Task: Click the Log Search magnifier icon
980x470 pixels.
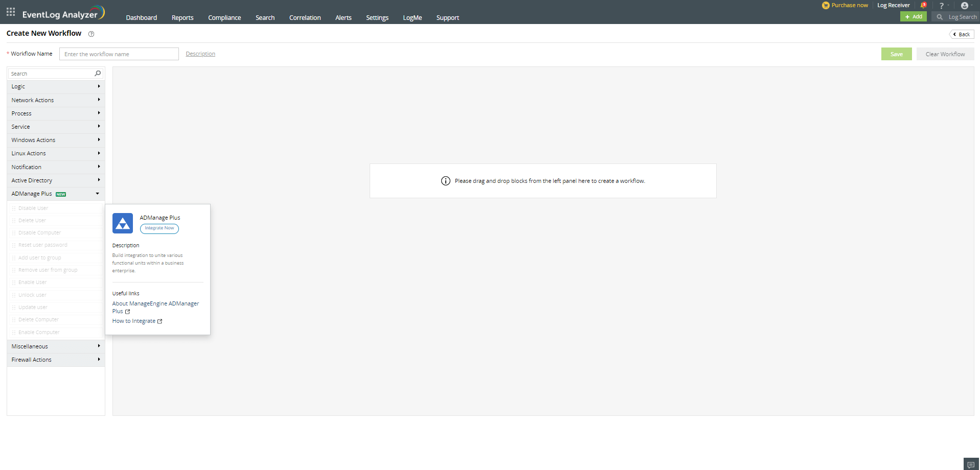Action: (x=939, y=17)
